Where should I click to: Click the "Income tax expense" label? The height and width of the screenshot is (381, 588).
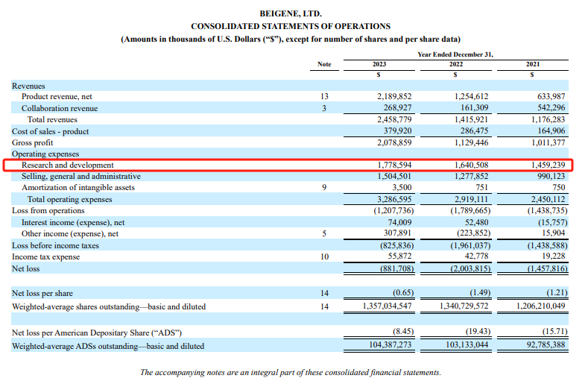coord(45,257)
